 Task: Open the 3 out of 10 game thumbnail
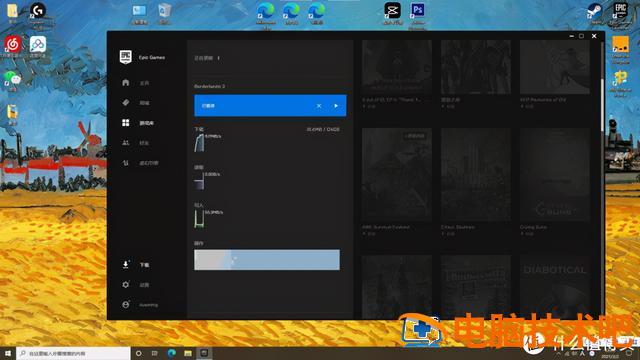point(397,67)
